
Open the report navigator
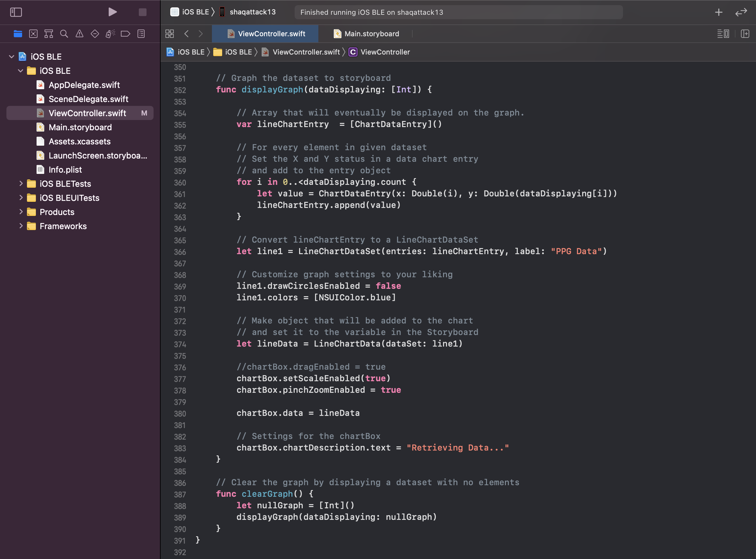(141, 33)
